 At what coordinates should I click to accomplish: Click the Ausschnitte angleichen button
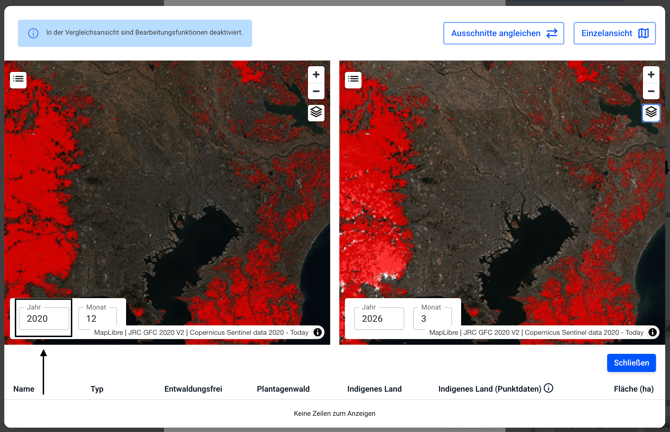503,33
